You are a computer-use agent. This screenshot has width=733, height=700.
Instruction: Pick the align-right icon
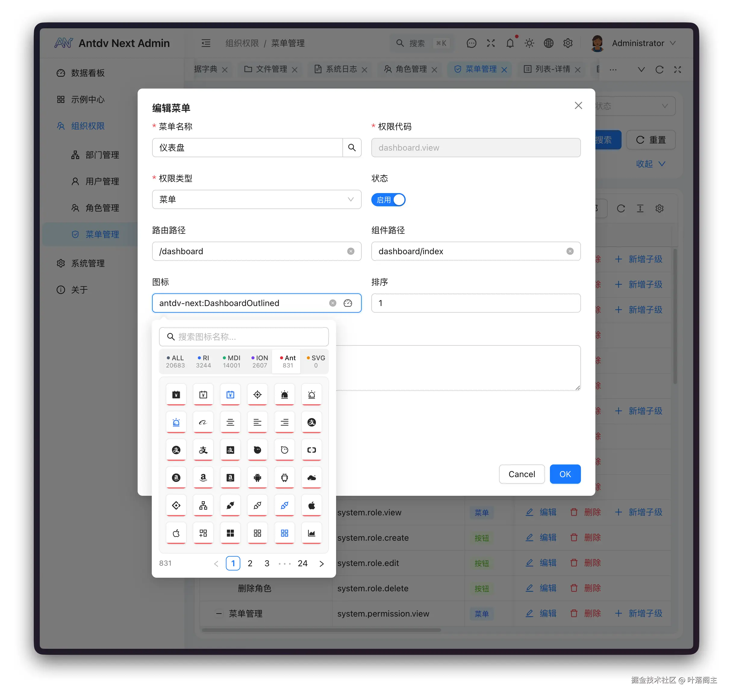(284, 422)
